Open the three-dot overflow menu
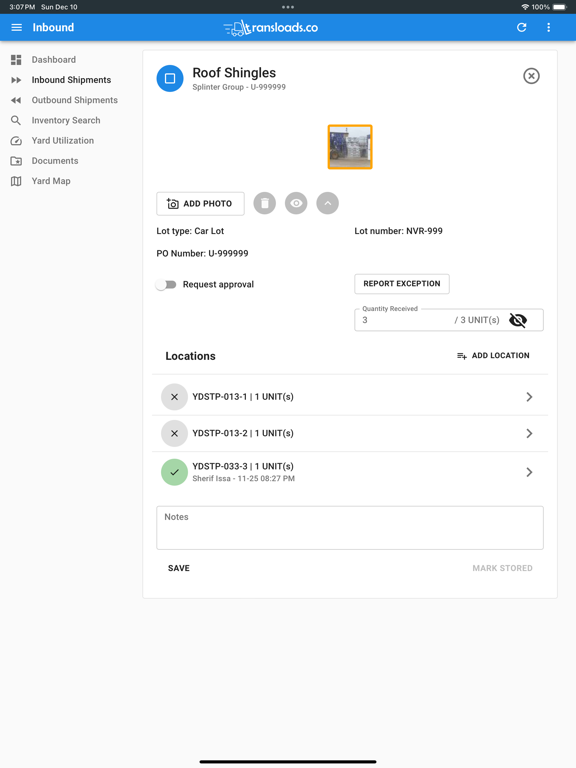The width and height of the screenshot is (576, 768). (x=549, y=27)
